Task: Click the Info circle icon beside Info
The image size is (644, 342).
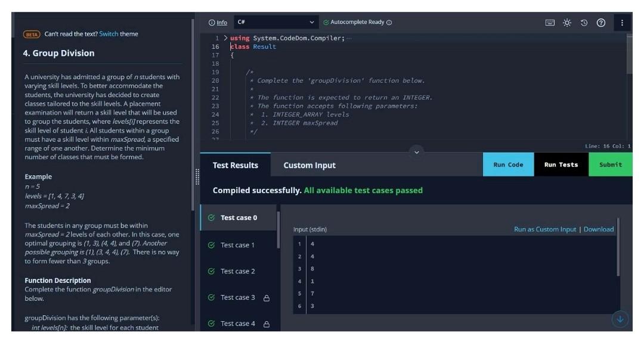Action: 212,23
